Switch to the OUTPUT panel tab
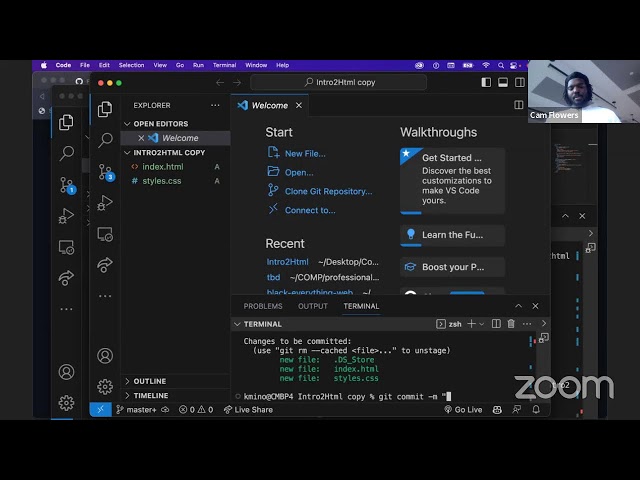 [x=313, y=306]
